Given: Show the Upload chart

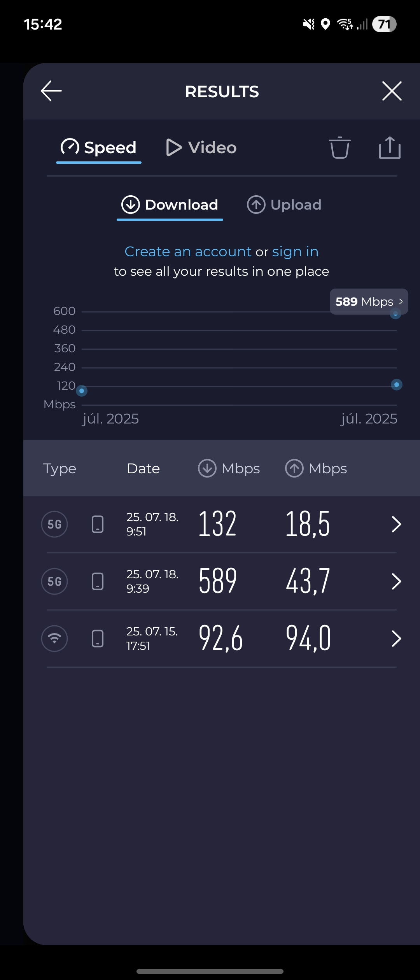Looking at the screenshot, I should pyautogui.click(x=284, y=205).
